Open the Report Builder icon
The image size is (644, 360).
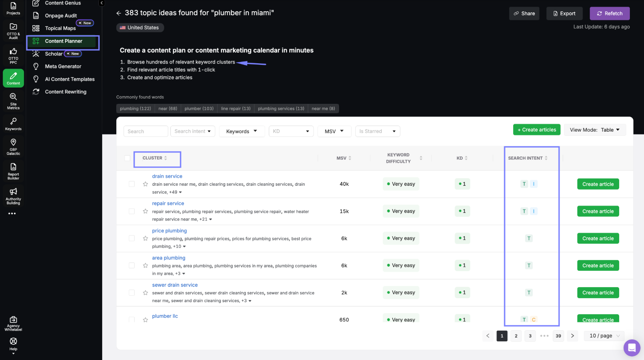[x=13, y=170]
